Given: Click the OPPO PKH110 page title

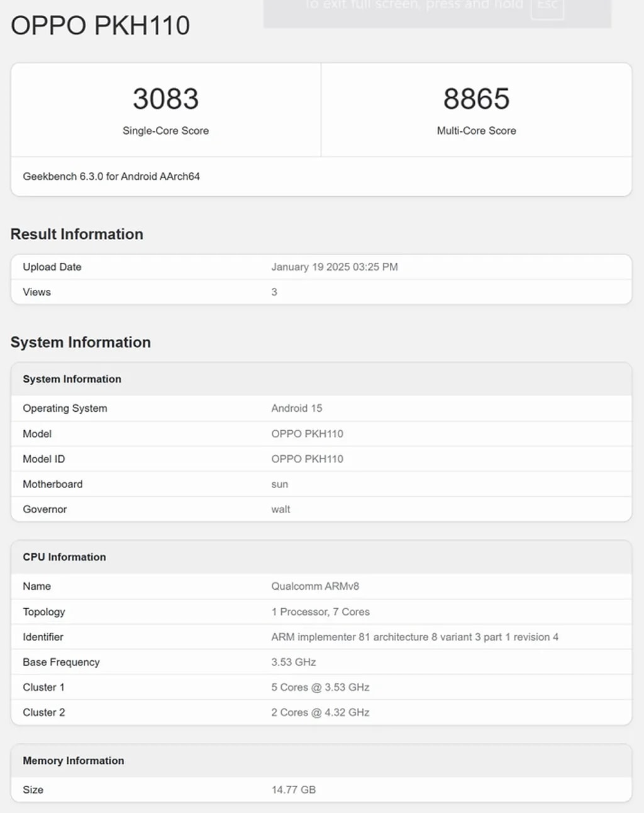Looking at the screenshot, I should (100, 26).
